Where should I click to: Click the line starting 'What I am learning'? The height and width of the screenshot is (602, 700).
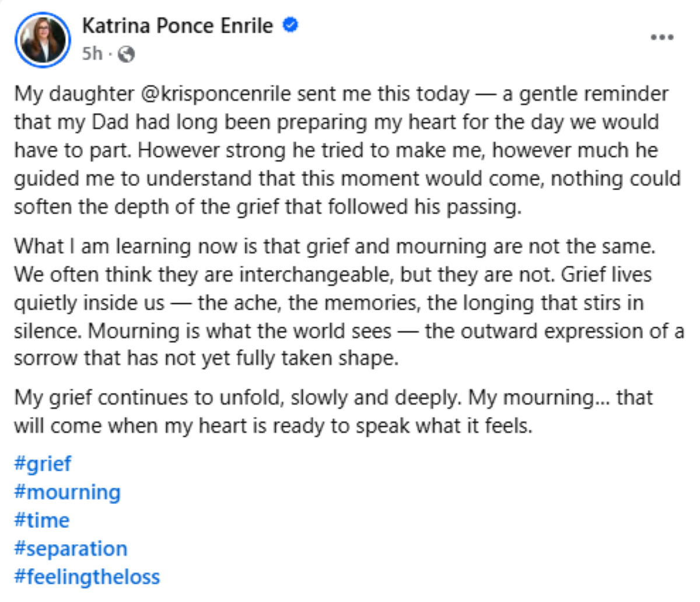(335, 246)
